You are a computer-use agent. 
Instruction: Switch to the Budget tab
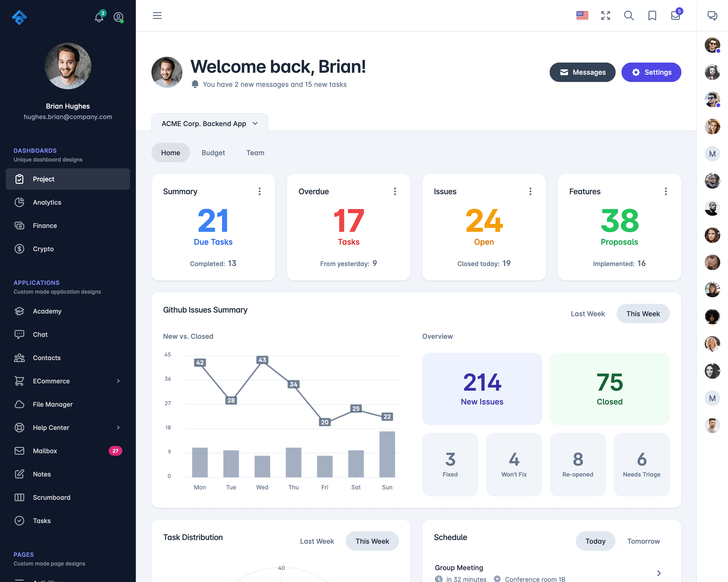click(x=213, y=153)
